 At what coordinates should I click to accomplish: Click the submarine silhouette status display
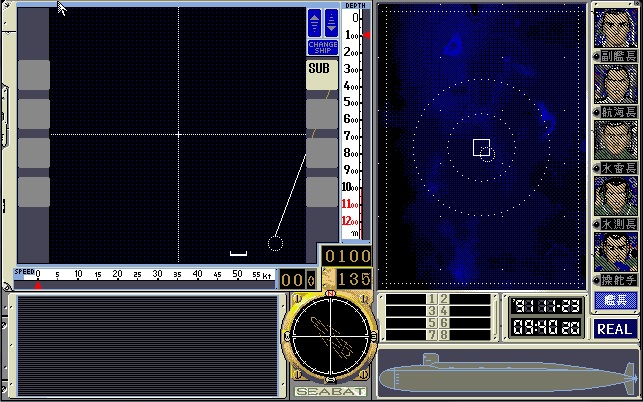(x=506, y=378)
